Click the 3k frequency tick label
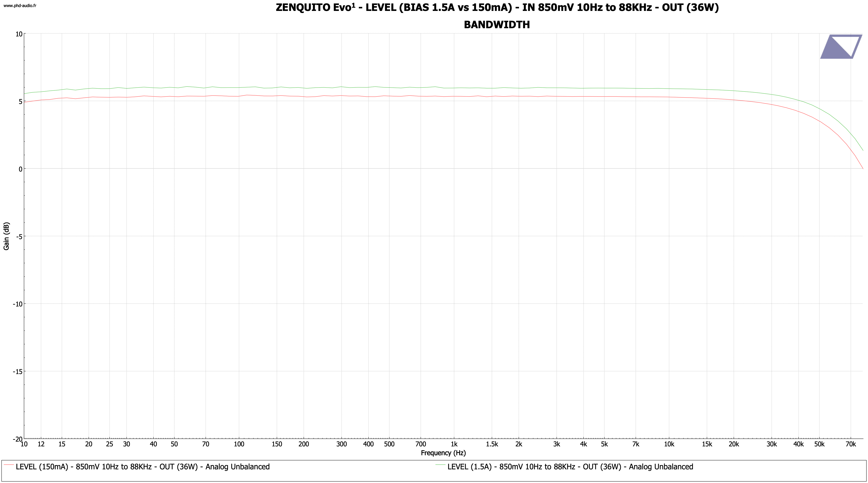The height and width of the screenshot is (483, 868). pyautogui.click(x=557, y=444)
